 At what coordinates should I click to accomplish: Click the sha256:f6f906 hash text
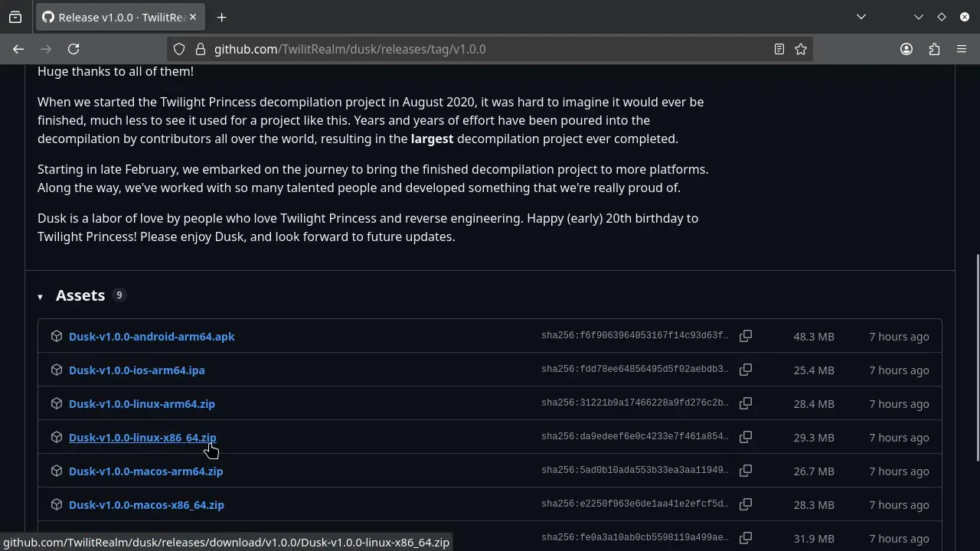635,336
